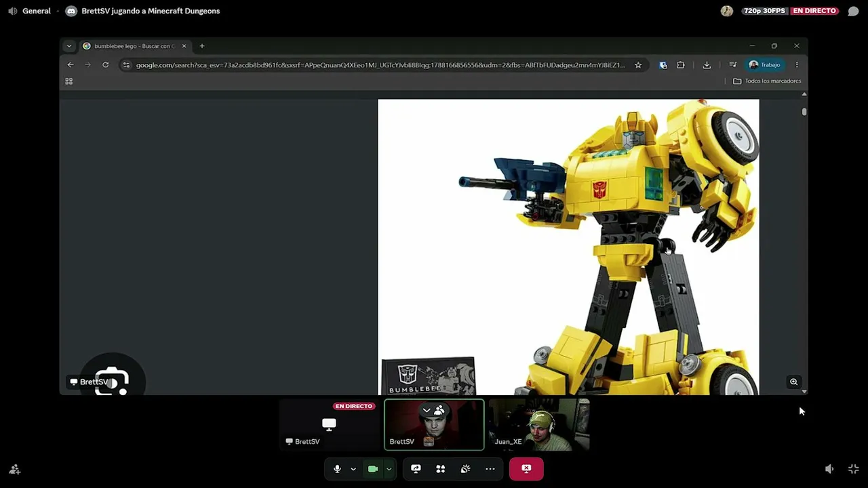Screen dimensions: 868x488
Task: Open the apps grid in bookmarks bar
Action: [x=68, y=81]
